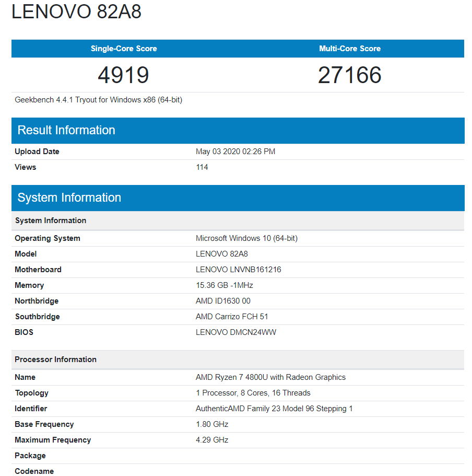The width and height of the screenshot is (472, 476).
Task: Select the Single-Core Score header
Action: coord(124,49)
